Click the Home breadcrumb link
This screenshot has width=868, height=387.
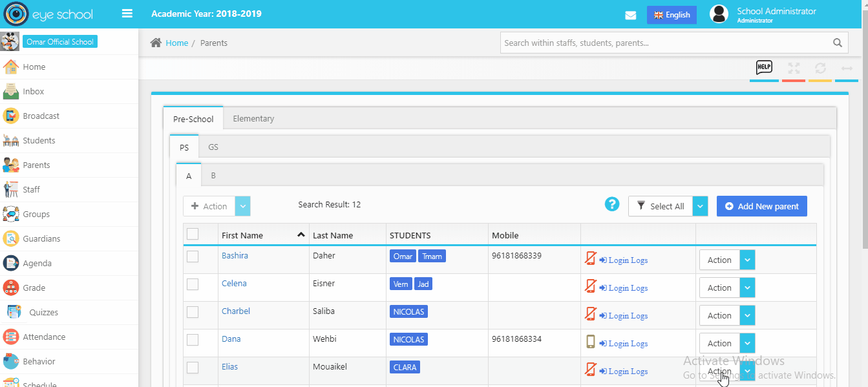click(x=177, y=43)
